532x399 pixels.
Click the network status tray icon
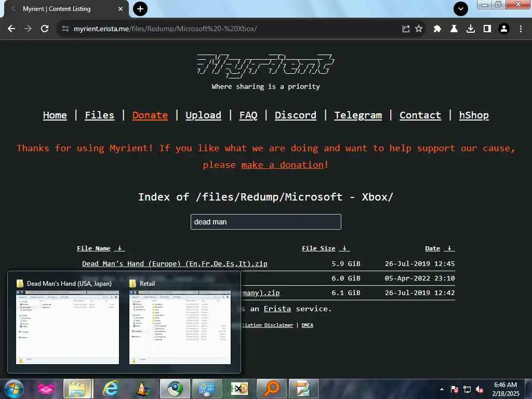467,389
